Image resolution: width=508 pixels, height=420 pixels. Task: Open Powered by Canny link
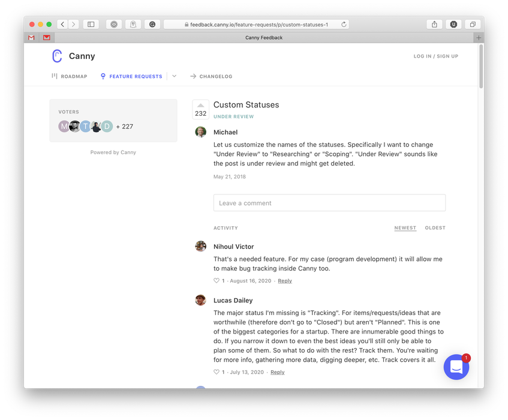(x=113, y=152)
